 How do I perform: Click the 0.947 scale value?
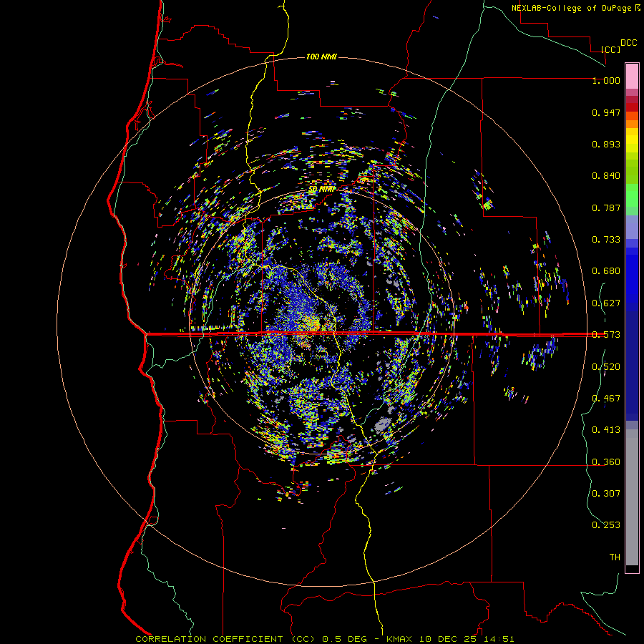[x=606, y=112]
